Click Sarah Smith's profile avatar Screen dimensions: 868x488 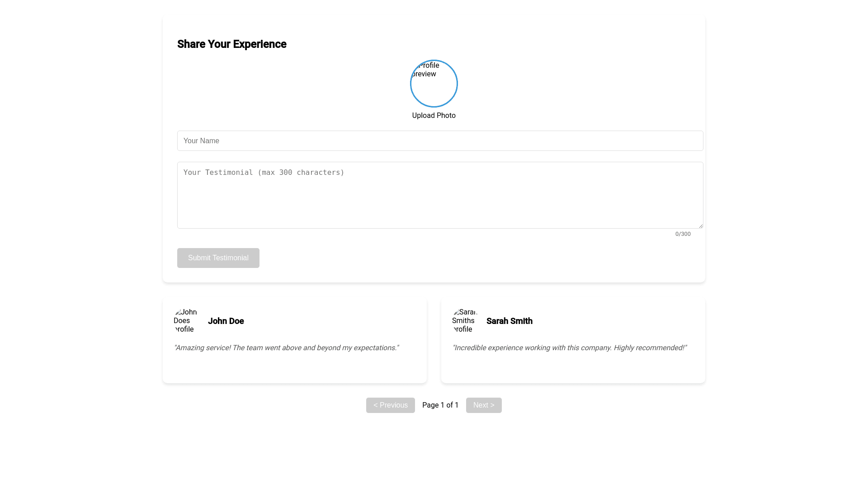click(x=464, y=321)
